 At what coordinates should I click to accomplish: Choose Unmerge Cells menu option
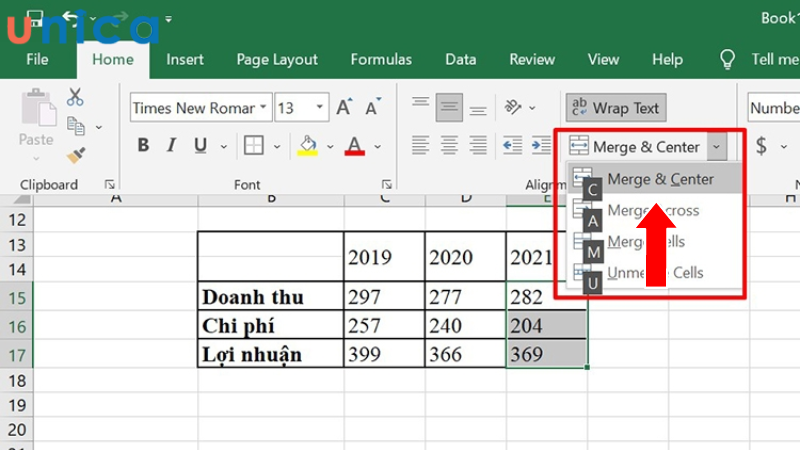(655, 272)
